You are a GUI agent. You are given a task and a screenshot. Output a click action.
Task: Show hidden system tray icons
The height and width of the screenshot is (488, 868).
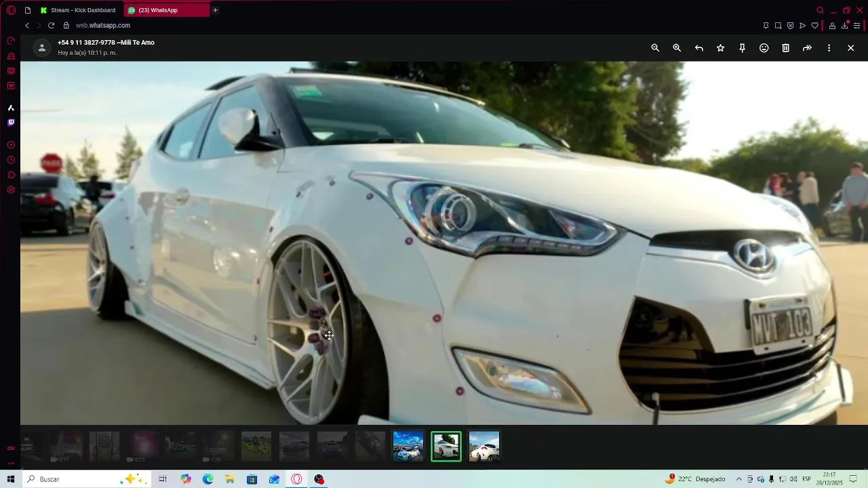[739, 479]
